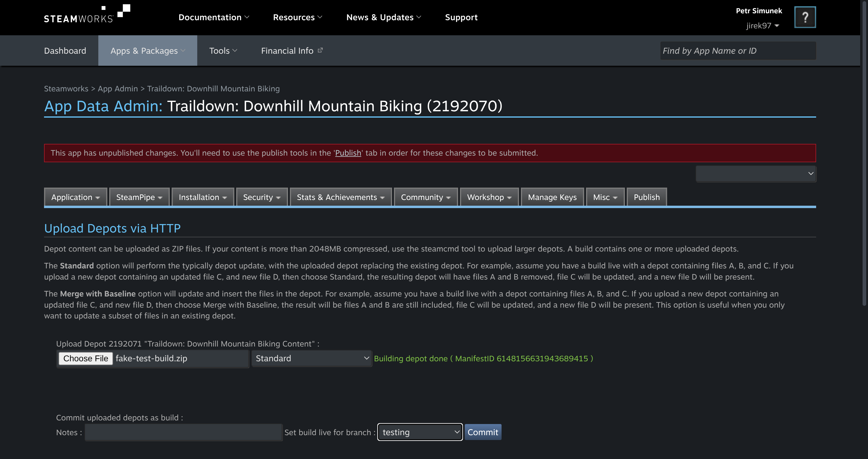Open the Workshop tab menu
The image size is (868, 459).
[x=489, y=197]
